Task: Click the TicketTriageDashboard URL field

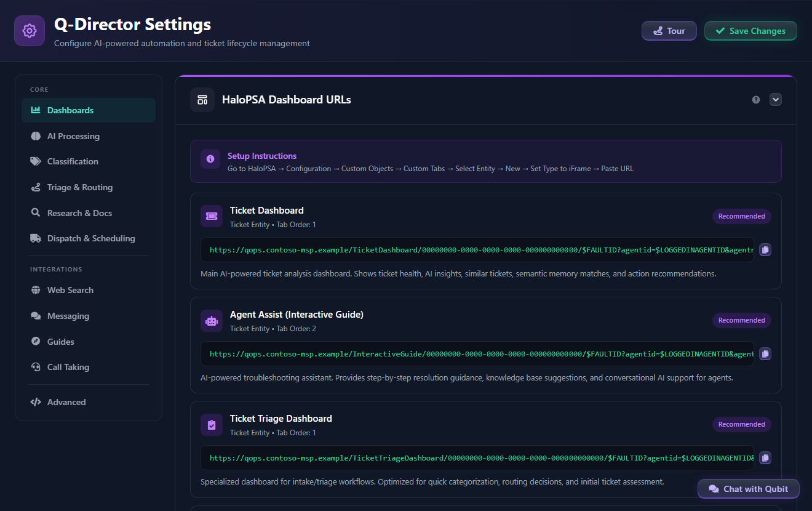Action: point(477,458)
